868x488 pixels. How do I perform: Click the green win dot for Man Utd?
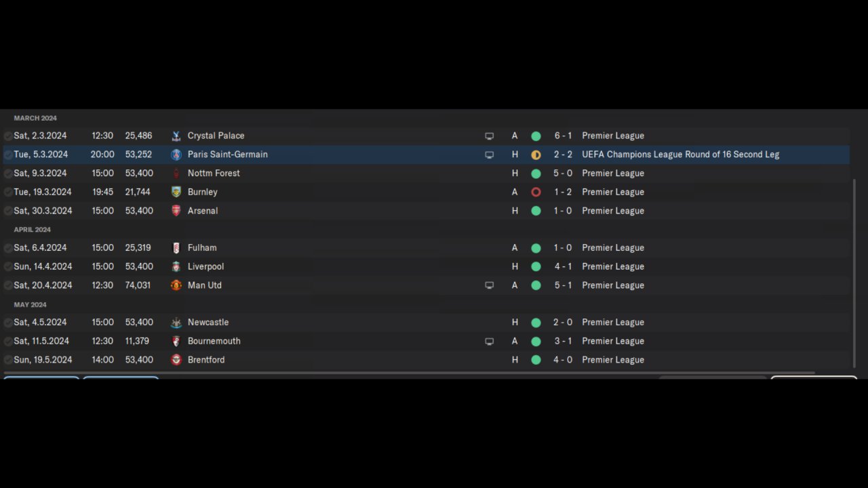(x=536, y=285)
